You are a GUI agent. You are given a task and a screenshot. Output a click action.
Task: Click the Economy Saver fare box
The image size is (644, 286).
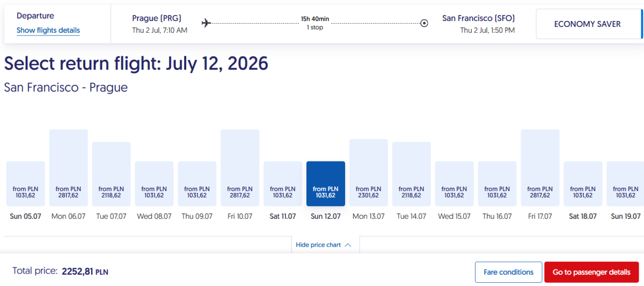click(x=587, y=24)
